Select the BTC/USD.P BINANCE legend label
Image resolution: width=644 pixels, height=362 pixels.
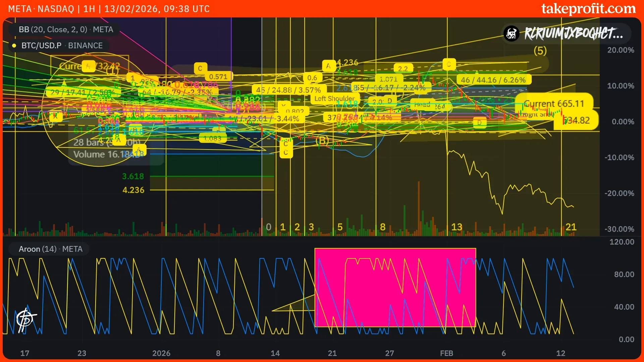coord(62,46)
